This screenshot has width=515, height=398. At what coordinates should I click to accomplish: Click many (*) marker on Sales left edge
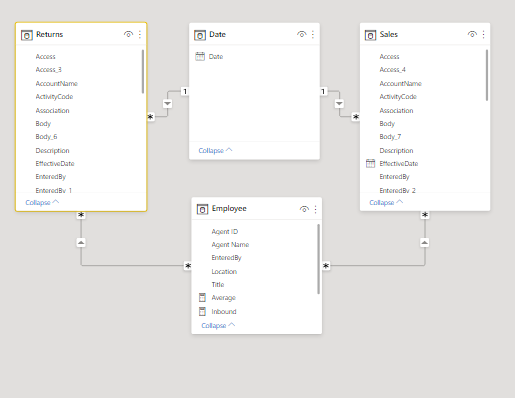coord(356,117)
